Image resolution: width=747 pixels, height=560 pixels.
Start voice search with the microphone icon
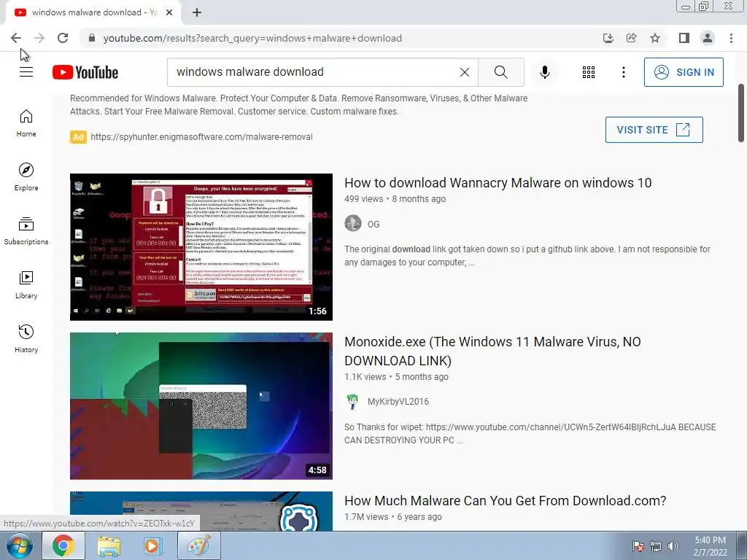click(545, 72)
